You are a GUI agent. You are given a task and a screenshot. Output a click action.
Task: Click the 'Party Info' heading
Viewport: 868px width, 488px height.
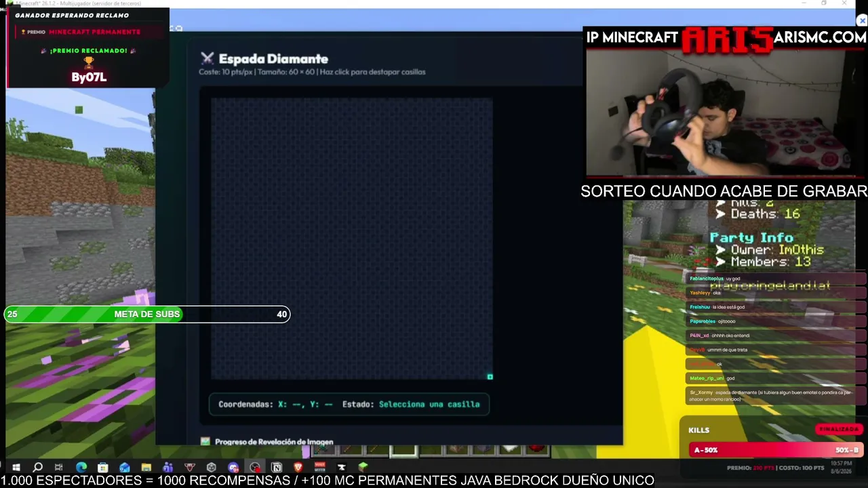click(x=751, y=238)
